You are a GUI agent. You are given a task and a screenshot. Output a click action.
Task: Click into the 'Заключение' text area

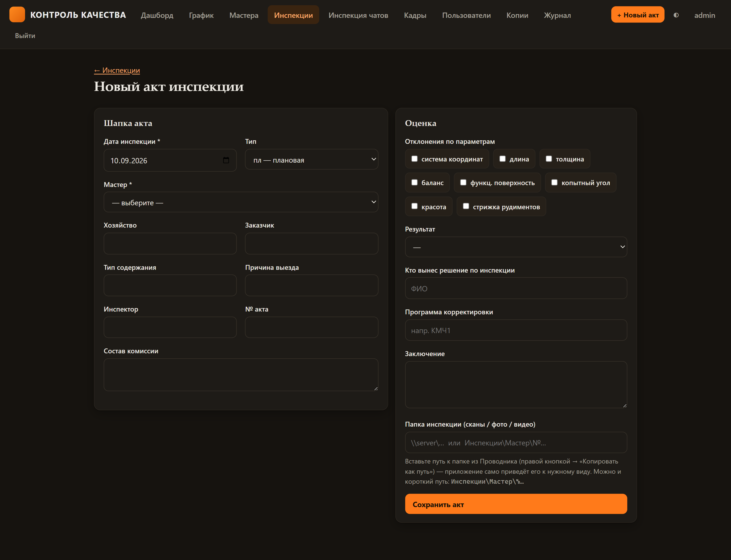[516, 385]
